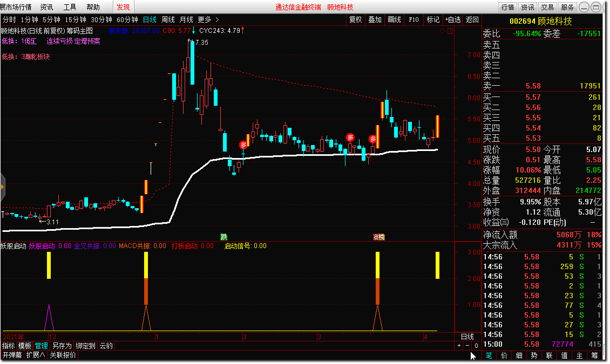610x364 pixels.
Task: Open the 发现 tab in menu bar
Action: click(x=123, y=7)
